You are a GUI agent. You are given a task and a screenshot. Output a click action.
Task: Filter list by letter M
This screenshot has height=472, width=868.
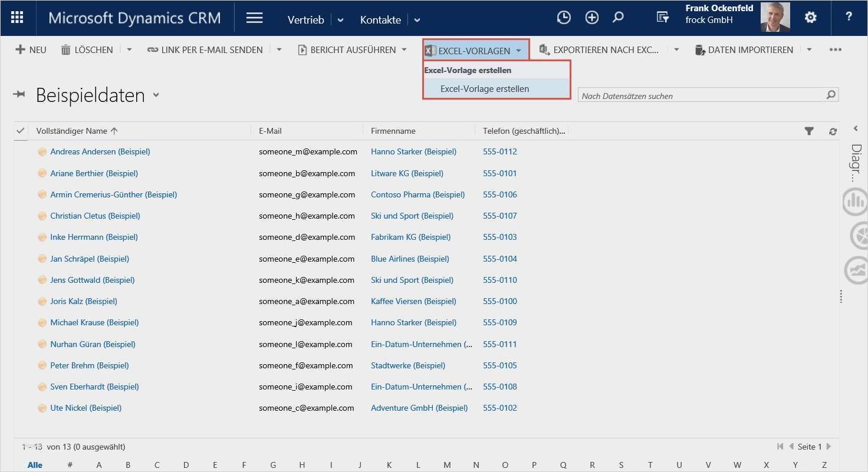(447, 465)
